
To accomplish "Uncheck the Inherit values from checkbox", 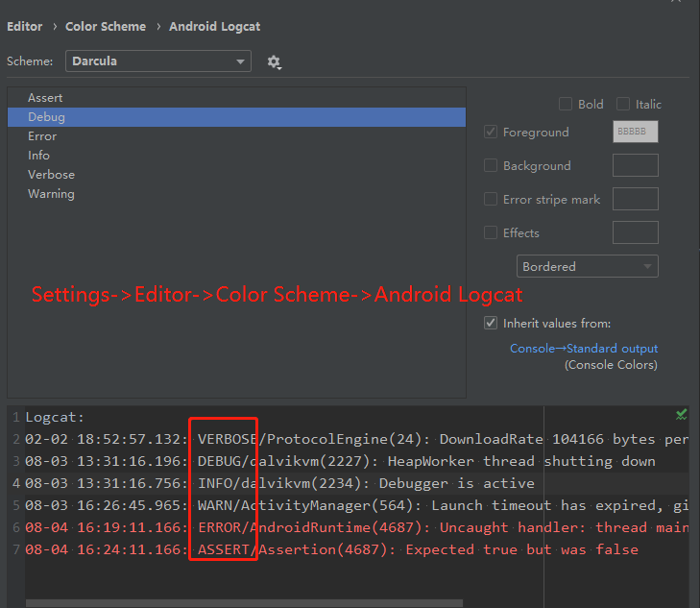I will [492, 324].
